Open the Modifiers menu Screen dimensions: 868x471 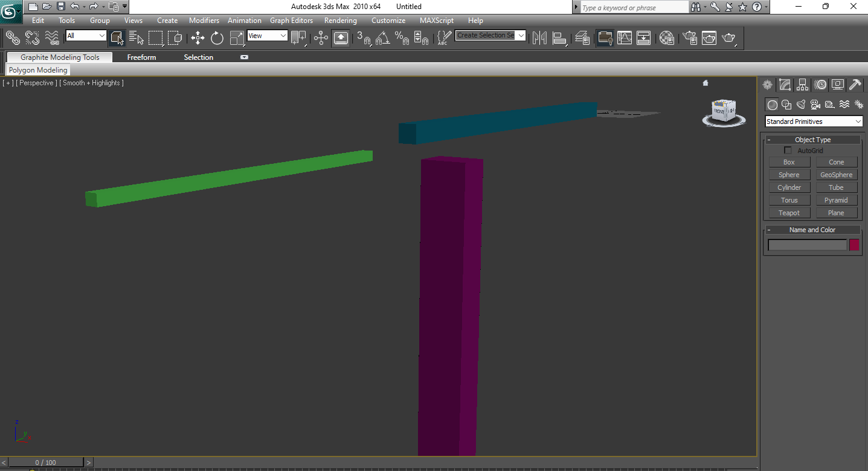point(204,21)
